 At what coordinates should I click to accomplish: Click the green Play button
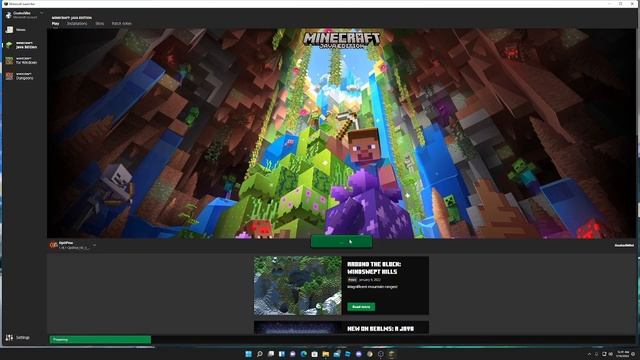click(x=342, y=242)
